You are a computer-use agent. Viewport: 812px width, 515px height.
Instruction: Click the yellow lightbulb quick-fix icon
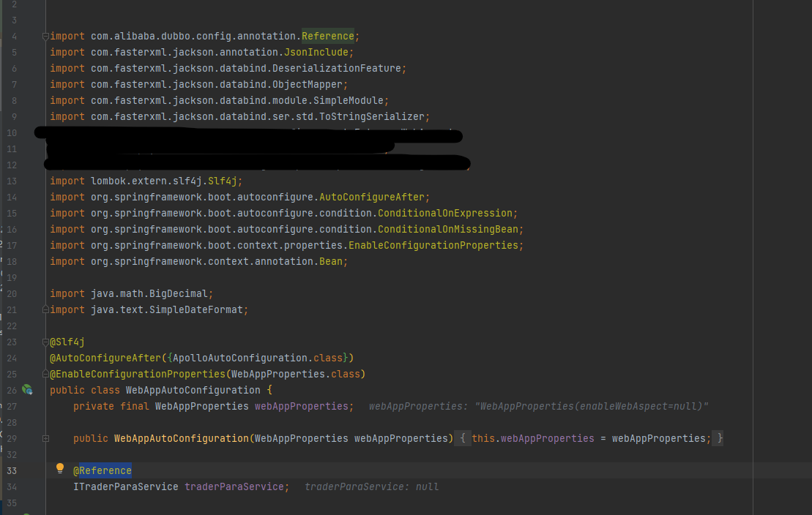60,468
